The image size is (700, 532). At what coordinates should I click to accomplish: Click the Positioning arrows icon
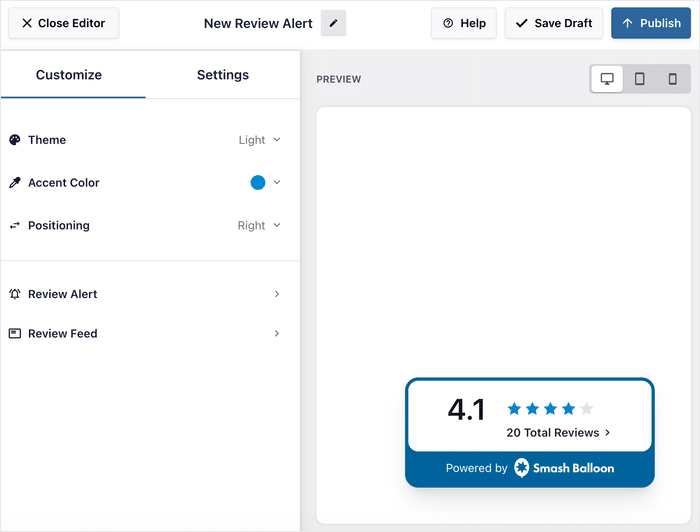(15, 226)
